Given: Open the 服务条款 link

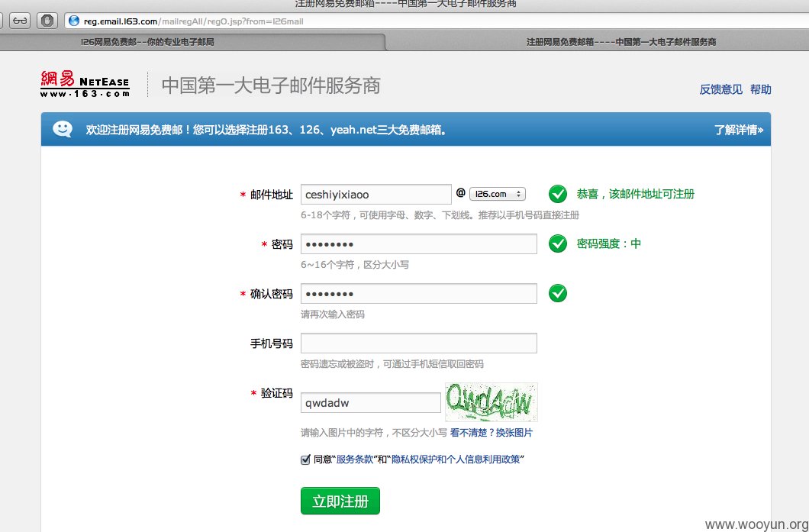Looking at the screenshot, I should [x=354, y=459].
